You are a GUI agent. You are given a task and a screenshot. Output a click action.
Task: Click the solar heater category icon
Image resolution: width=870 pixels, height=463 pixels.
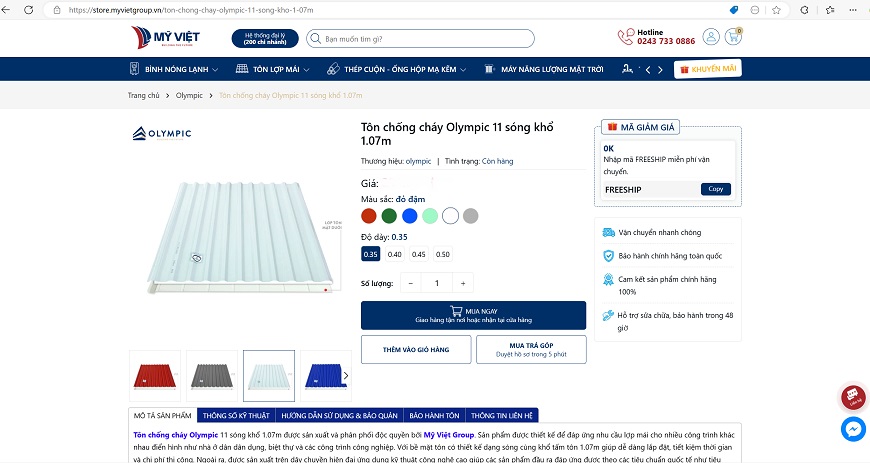pyautogui.click(x=489, y=69)
